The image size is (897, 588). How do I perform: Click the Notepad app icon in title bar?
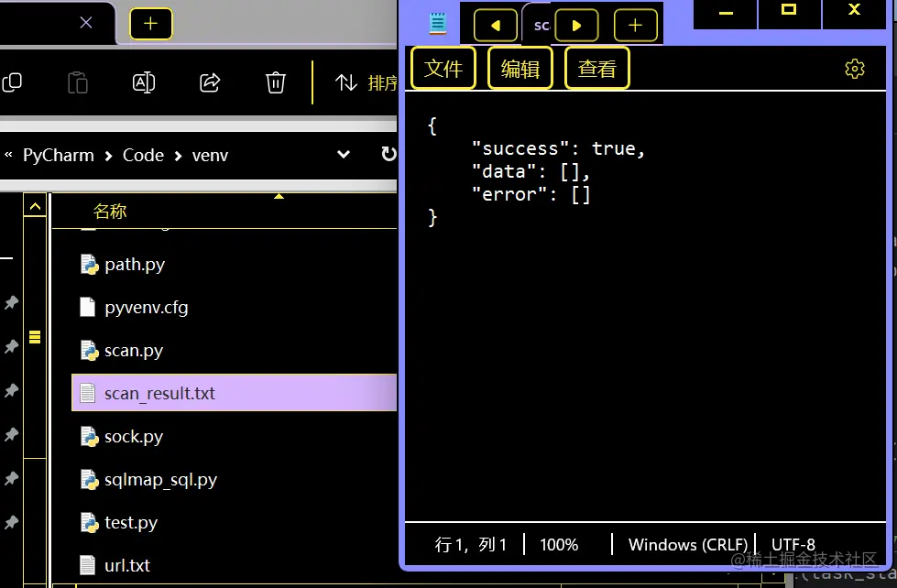[438, 24]
